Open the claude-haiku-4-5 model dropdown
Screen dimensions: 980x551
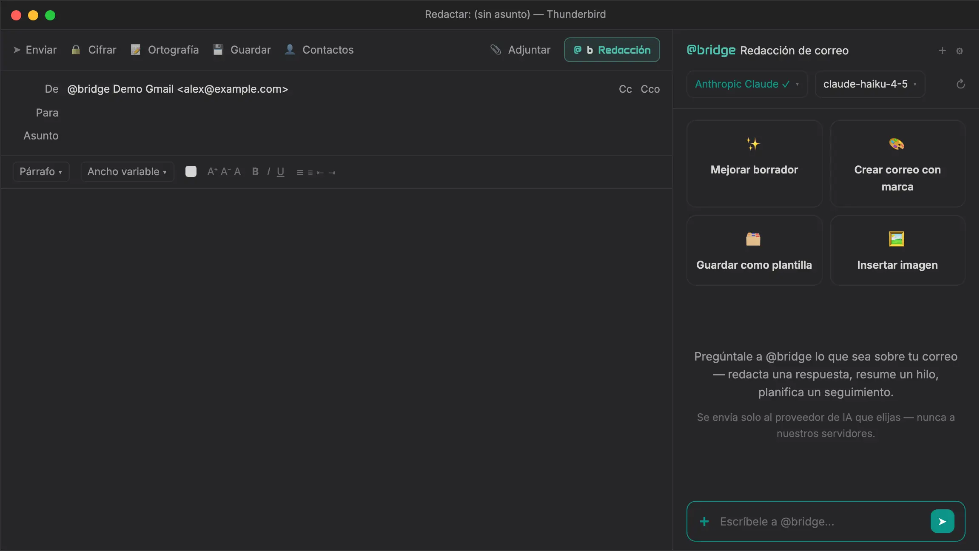[870, 84]
